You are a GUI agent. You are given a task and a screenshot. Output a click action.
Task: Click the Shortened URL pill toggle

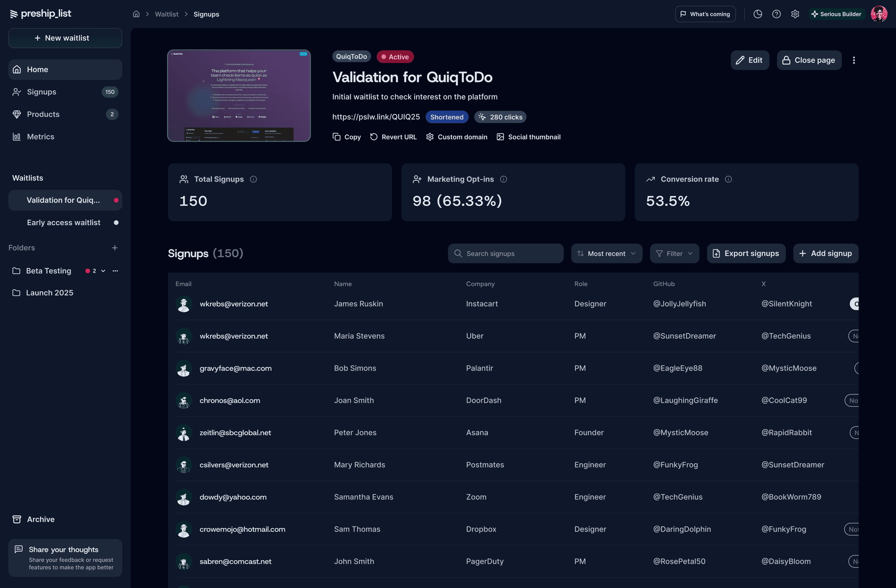[447, 117]
